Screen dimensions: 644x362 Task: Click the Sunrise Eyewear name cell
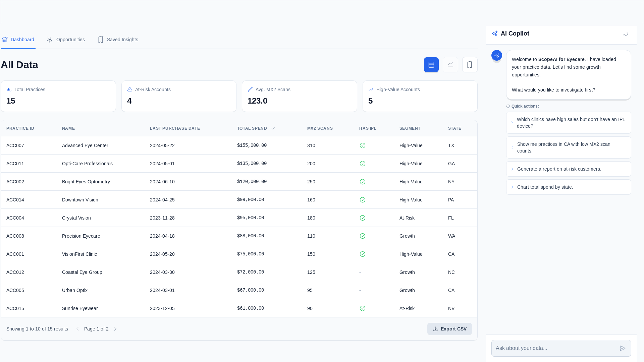80,308
